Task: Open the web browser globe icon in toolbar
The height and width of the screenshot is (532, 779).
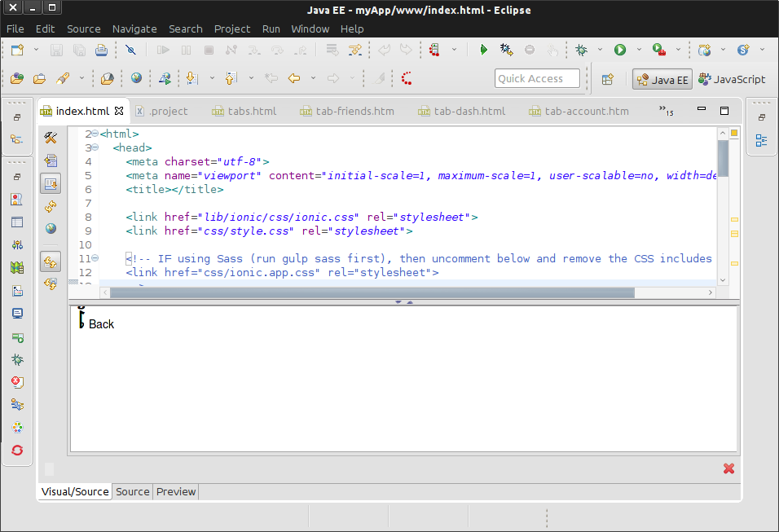Action: [136, 79]
